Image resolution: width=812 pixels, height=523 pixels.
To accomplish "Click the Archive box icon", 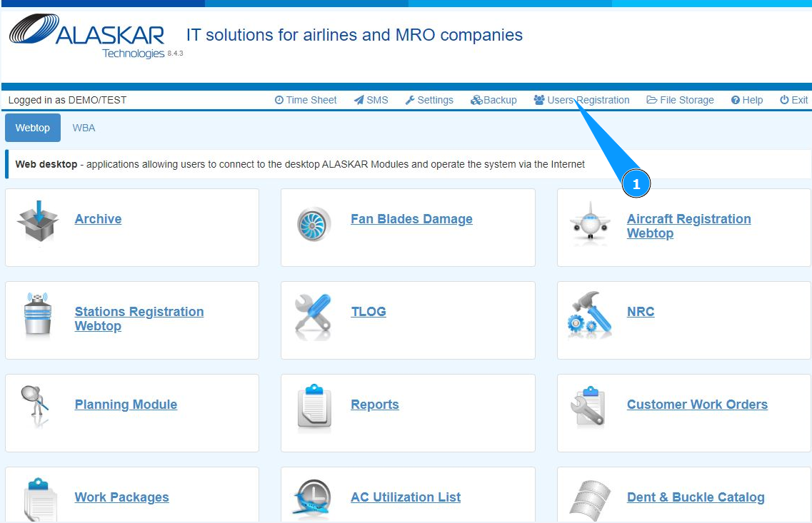I will tap(39, 221).
